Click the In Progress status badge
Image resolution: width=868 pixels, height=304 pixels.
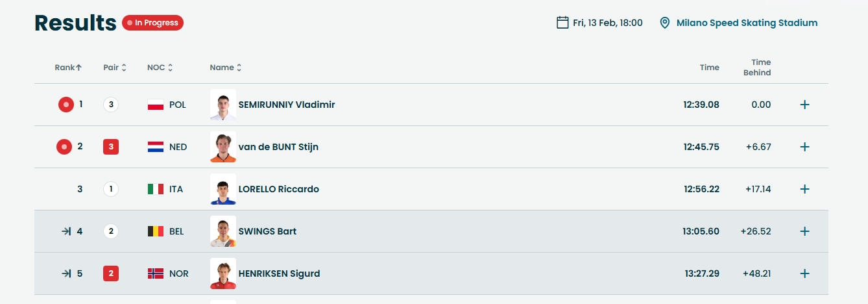point(153,23)
